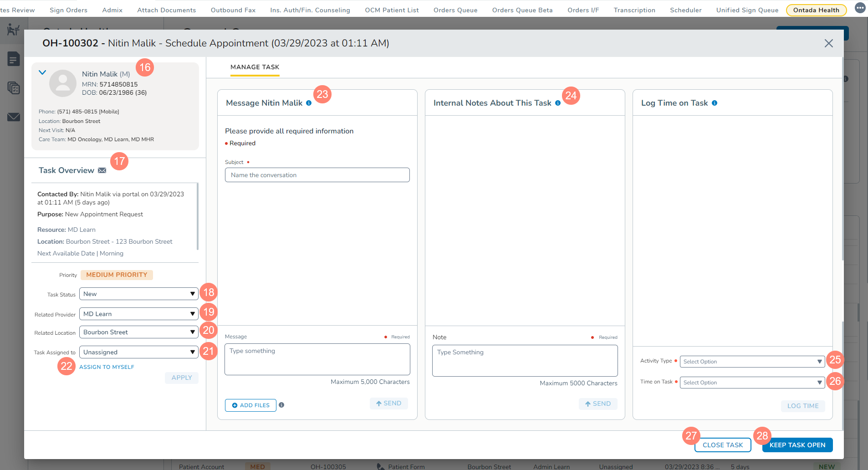
Task: Click the info icon beside Log Time on Task
Action: pyautogui.click(x=715, y=103)
